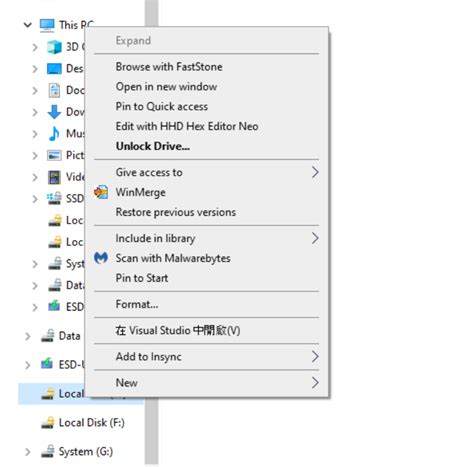
Task: Click the highlighted Local Disk drive icon
Action: tap(47, 394)
